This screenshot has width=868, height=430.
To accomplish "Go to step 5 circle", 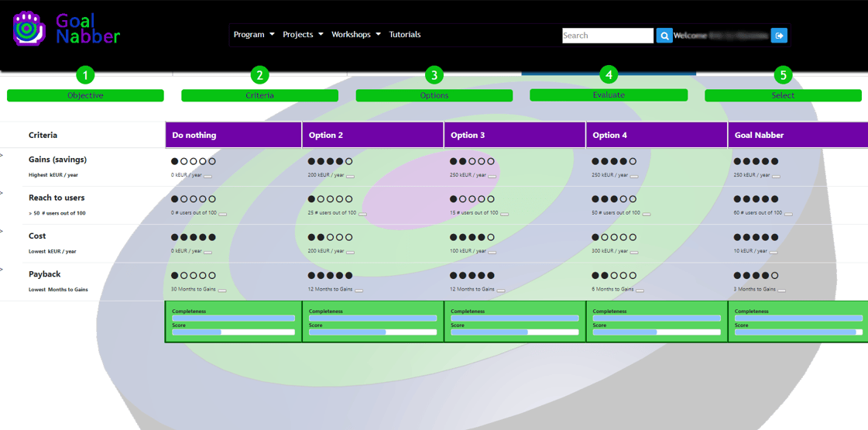I will click(x=783, y=75).
